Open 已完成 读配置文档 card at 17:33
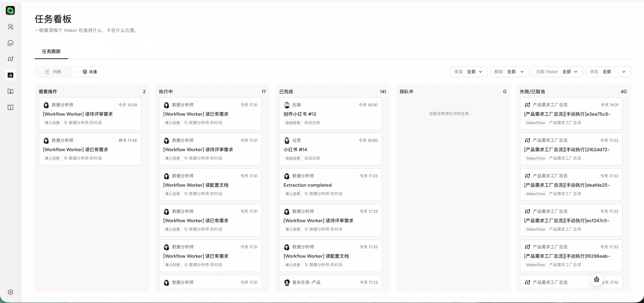Viewport: 644px width, 303px height. click(330, 256)
